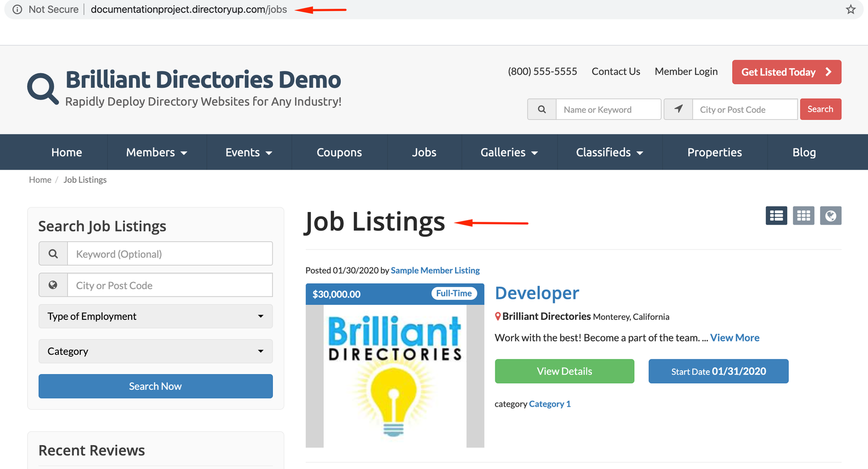
Task: Click the green View Details button
Action: click(x=564, y=371)
